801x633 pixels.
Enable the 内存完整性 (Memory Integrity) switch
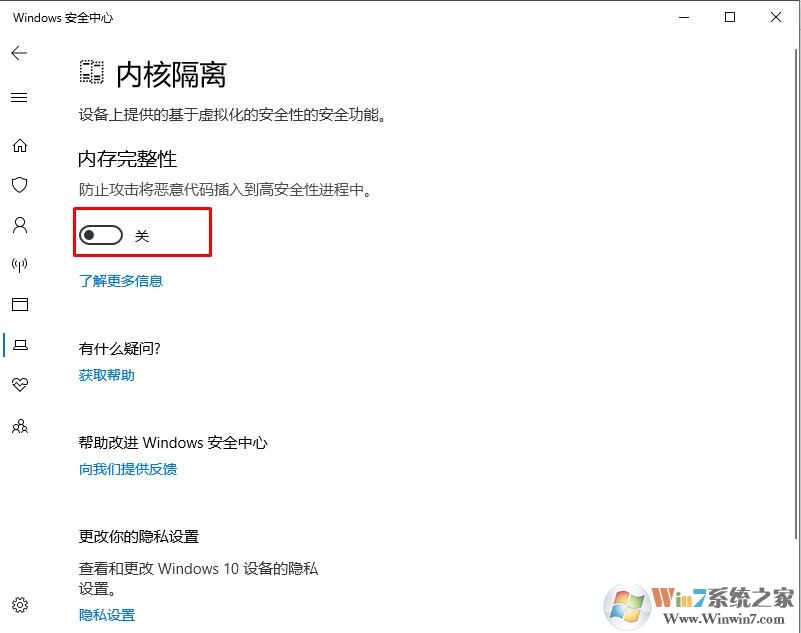click(101, 234)
